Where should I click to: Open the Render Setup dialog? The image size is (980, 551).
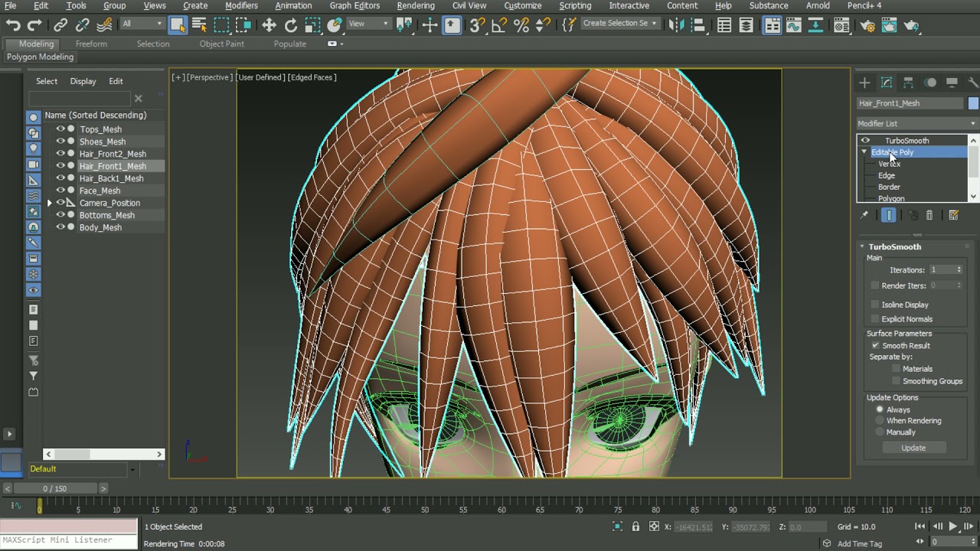867,25
